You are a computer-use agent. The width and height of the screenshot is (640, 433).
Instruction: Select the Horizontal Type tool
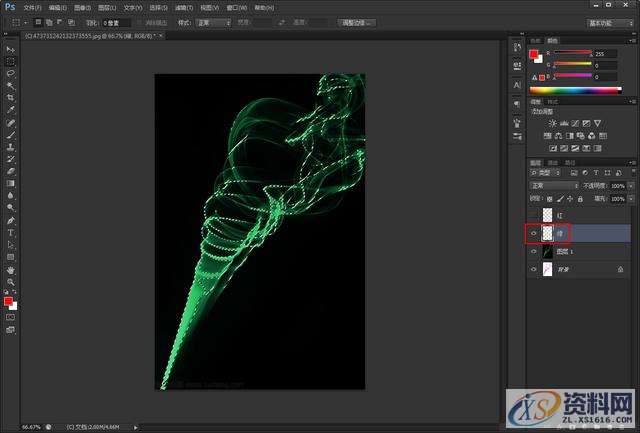click(x=11, y=232)
